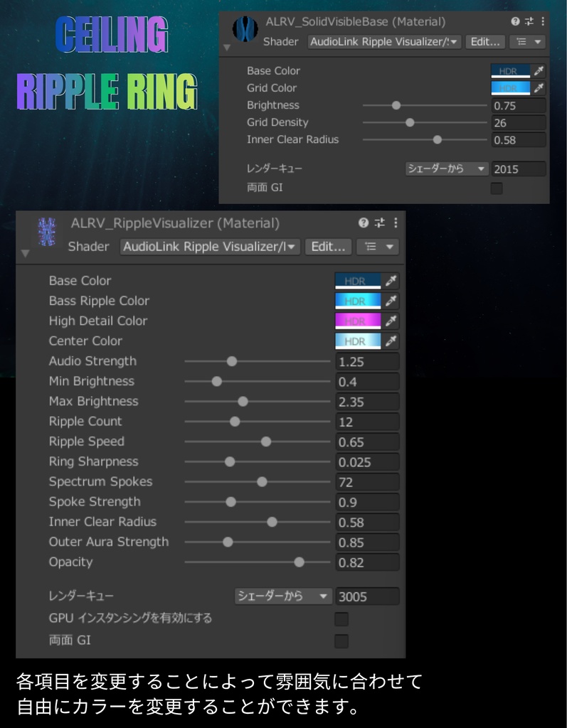Open Center Color HDR swatch
Viewport: 567px width, 728px height.
click(x=358, y=341)
